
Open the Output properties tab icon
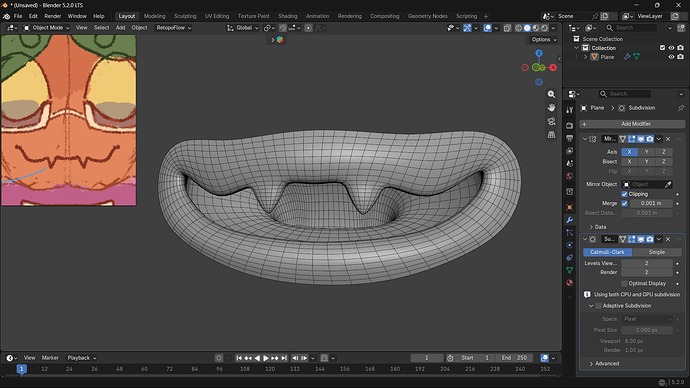coord(569,138)
